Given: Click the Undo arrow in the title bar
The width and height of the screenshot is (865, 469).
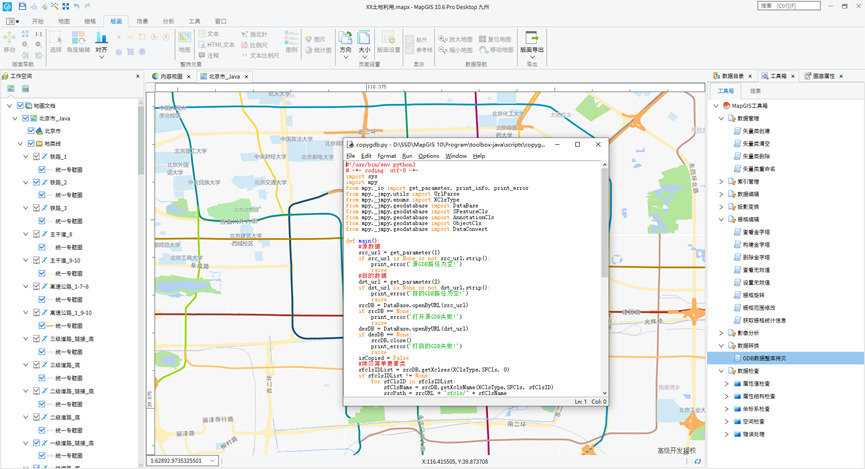Looking at the screenshot, I should point(76,6).
